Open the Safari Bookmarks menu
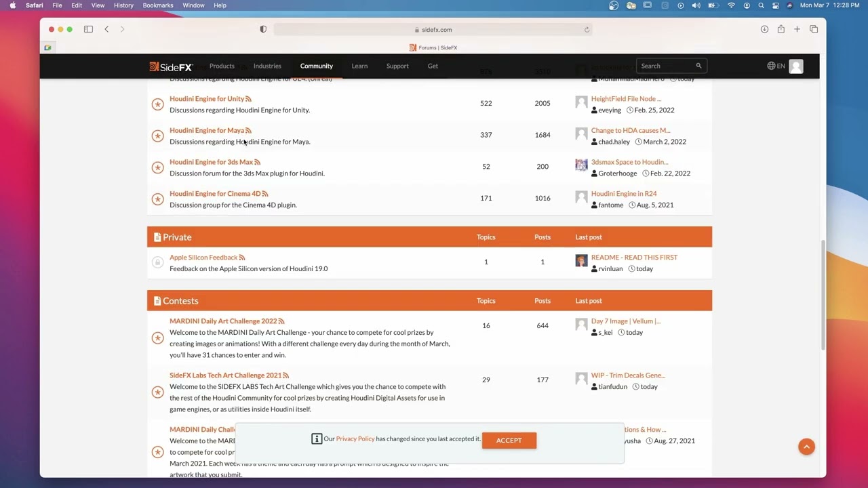This screenshot has height=488, width=868. click(158, 5)
